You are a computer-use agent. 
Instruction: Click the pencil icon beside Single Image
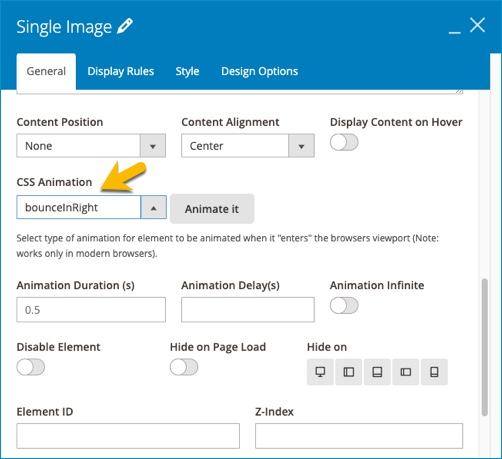tap(125, 26)
